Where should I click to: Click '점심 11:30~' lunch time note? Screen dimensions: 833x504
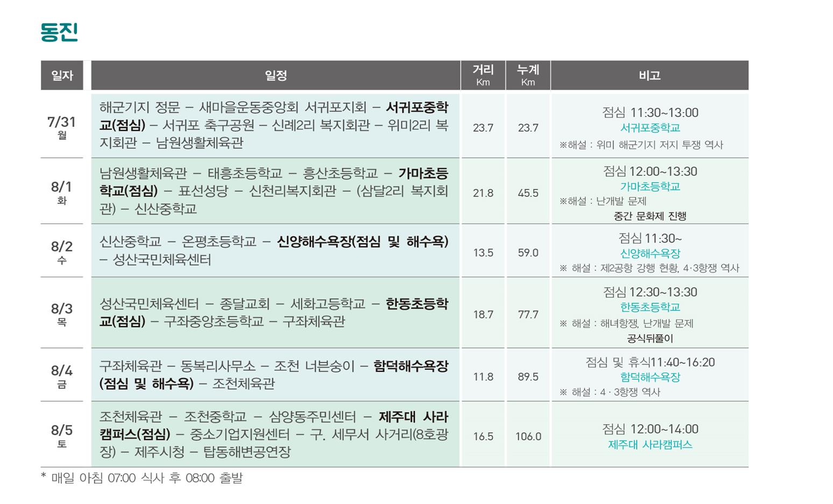coord(650,238)
